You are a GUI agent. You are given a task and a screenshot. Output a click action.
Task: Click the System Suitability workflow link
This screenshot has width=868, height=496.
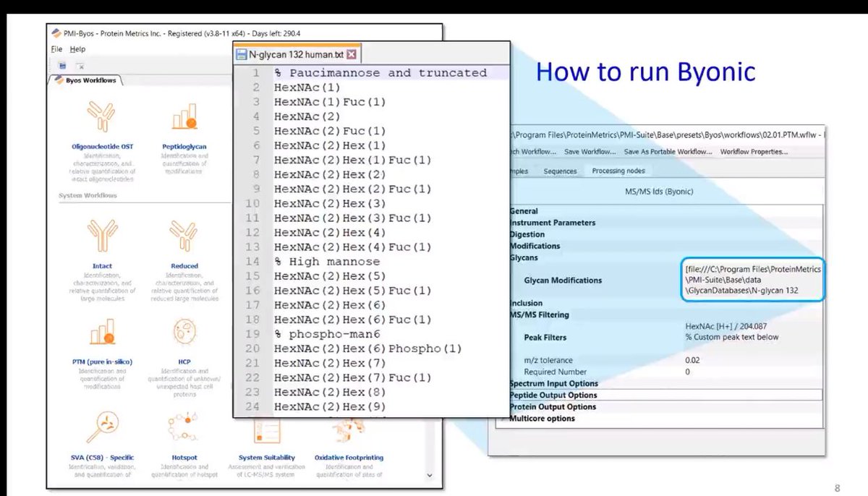[x=267, y=458]
